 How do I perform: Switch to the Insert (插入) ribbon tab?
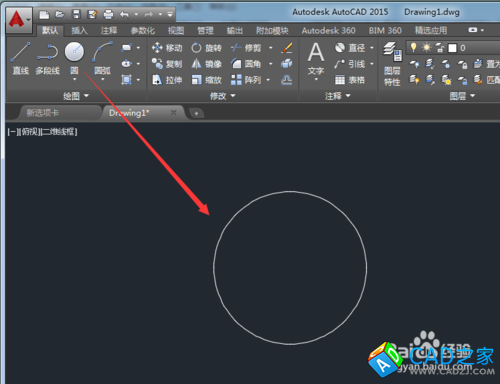click(79, 31)
